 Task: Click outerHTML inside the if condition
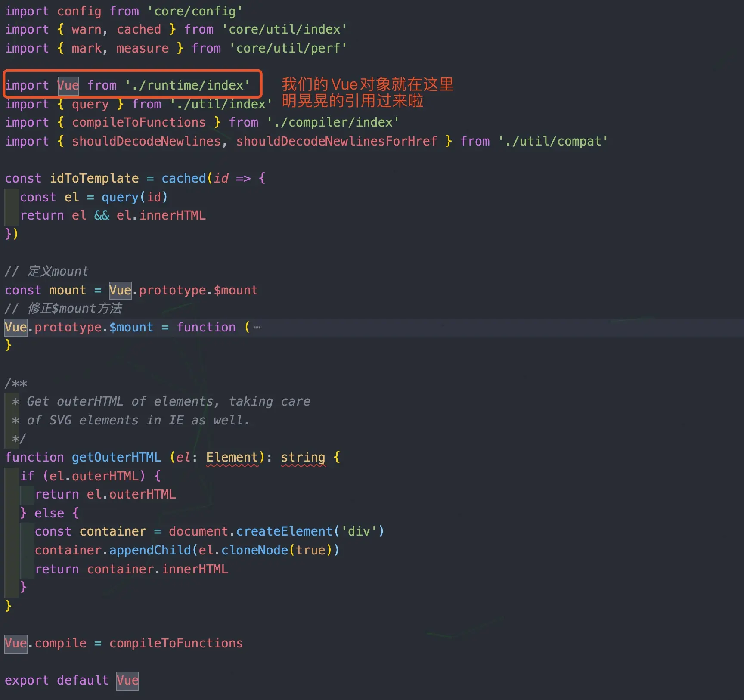tap(105, 476)
